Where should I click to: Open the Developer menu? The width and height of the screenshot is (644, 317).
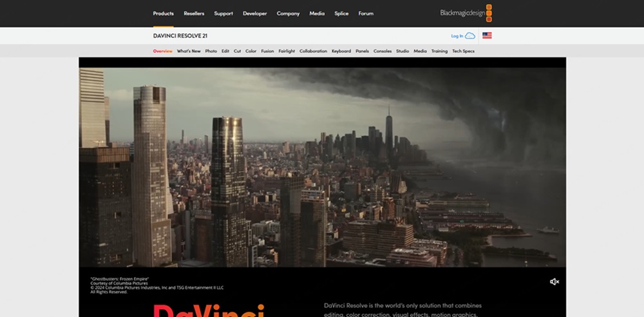click(x=254, y=14)
